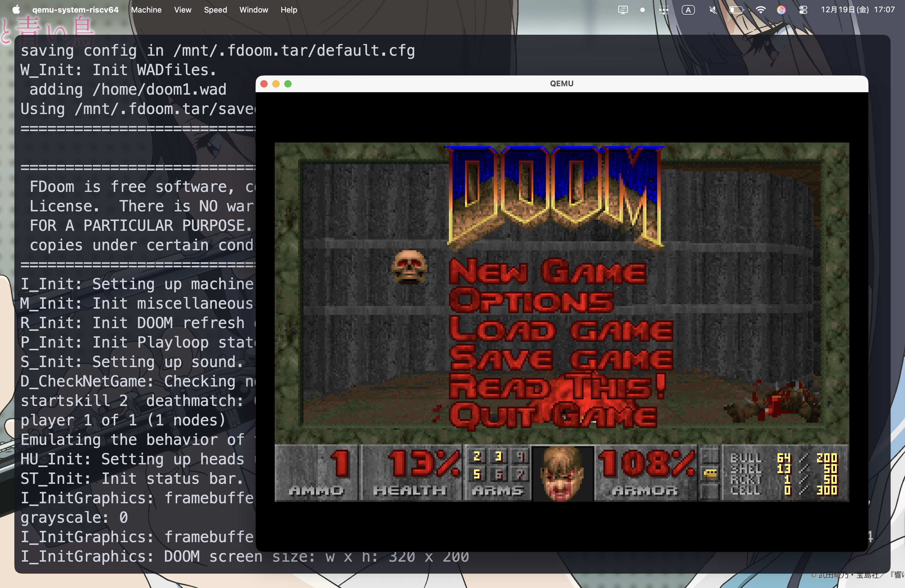The image size is (905, 588).
Task: Click the screen mirroring display icon
Action: point(622,10)
